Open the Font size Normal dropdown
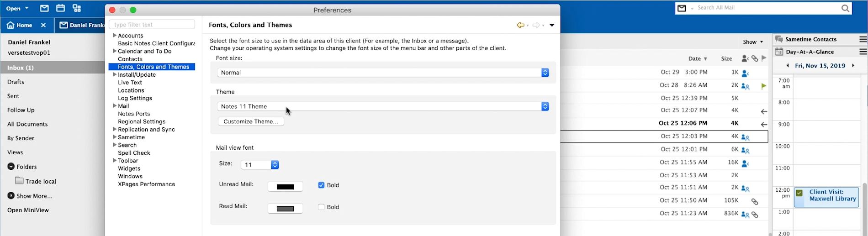 (383, 73)
